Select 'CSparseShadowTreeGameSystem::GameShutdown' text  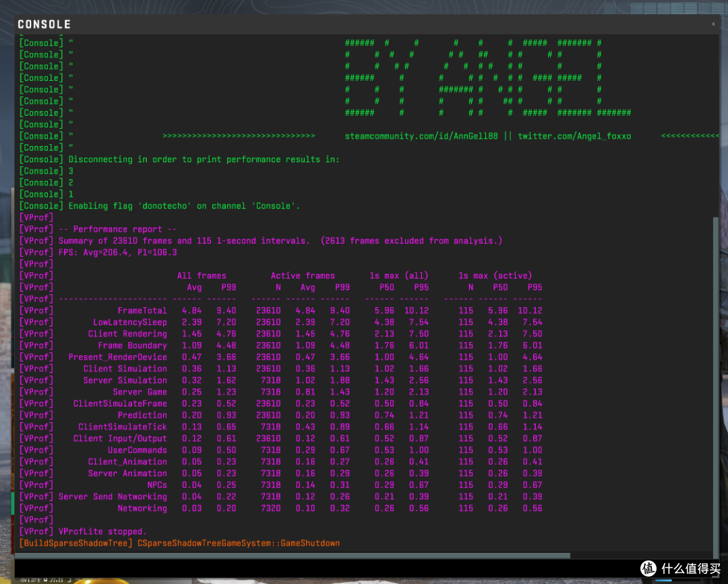pos(239,543)
